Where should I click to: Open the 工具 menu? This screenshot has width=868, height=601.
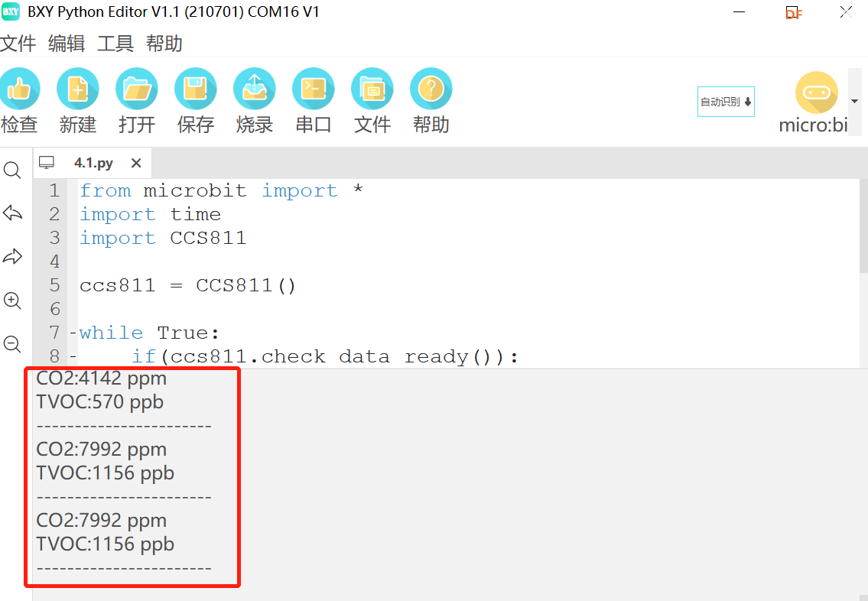(115, 43)
